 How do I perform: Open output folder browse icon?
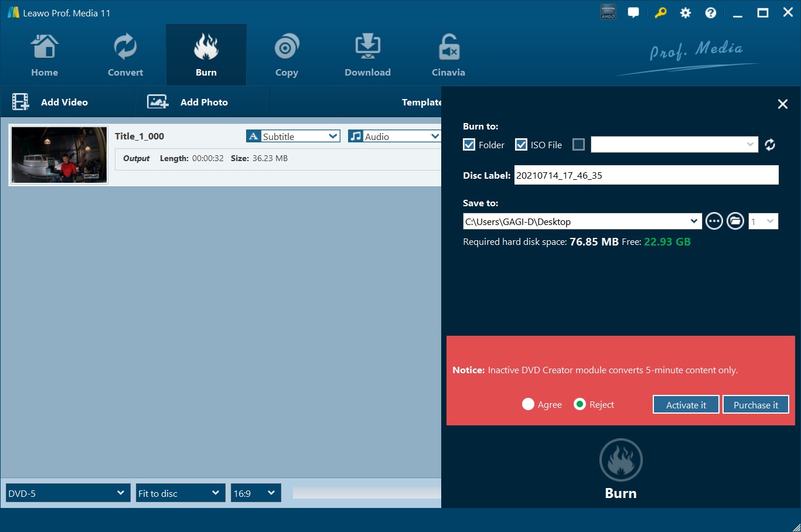[735, 221]
